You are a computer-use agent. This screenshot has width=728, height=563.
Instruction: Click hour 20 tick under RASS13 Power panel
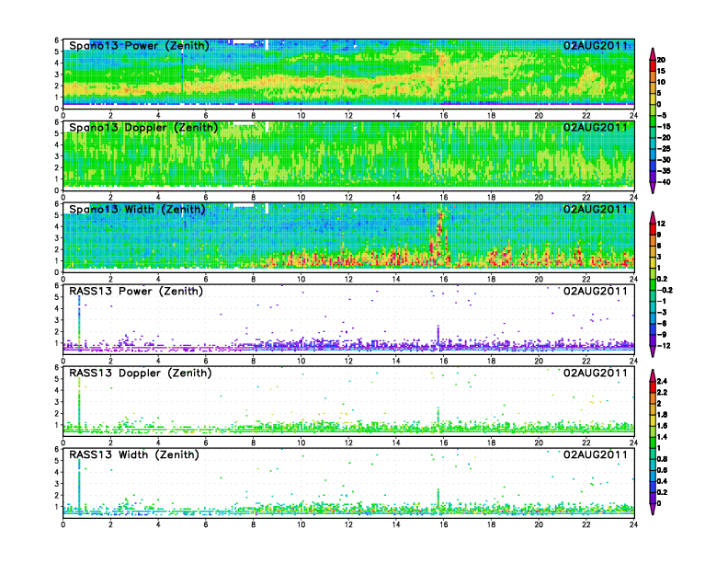[x=539, y=361]
